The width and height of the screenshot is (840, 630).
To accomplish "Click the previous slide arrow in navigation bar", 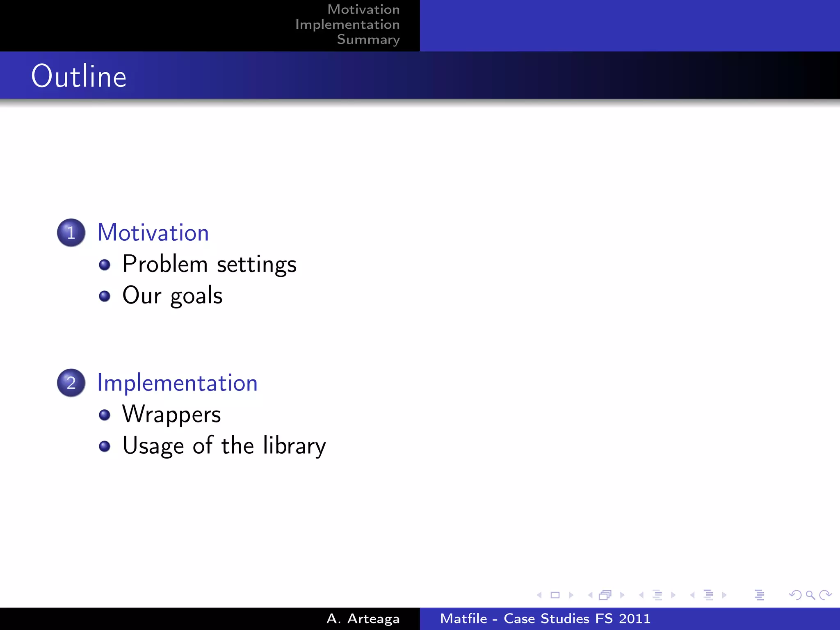I will point(539,595).
